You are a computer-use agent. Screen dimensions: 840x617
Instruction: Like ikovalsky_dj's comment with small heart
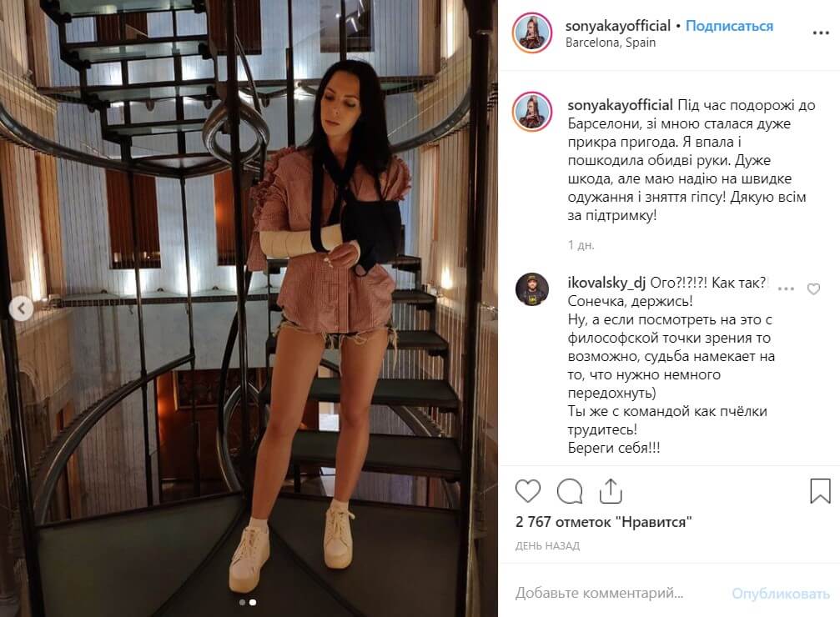coord(813,289)
